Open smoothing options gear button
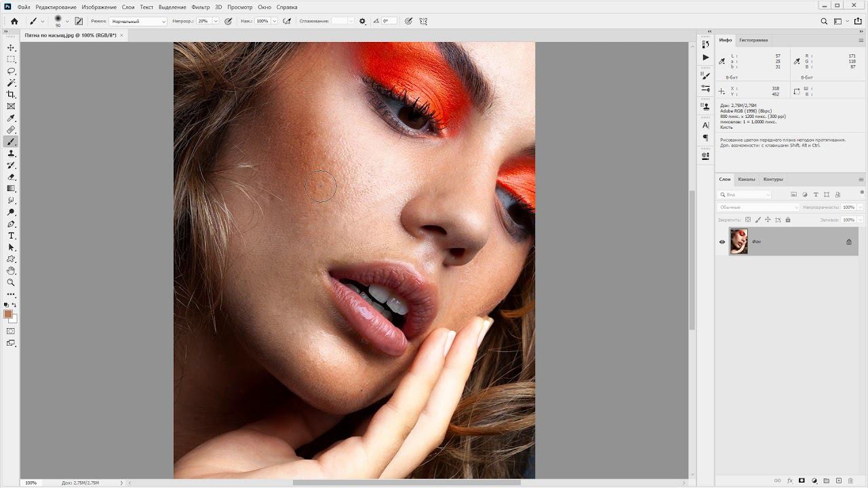The width and height of the screenshot is (868, 488). coord(362,21)
